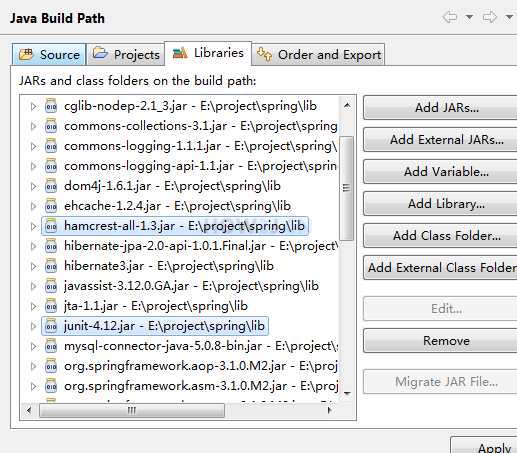Click the jar icon of junit-4.12.jar

click(51, 326)
